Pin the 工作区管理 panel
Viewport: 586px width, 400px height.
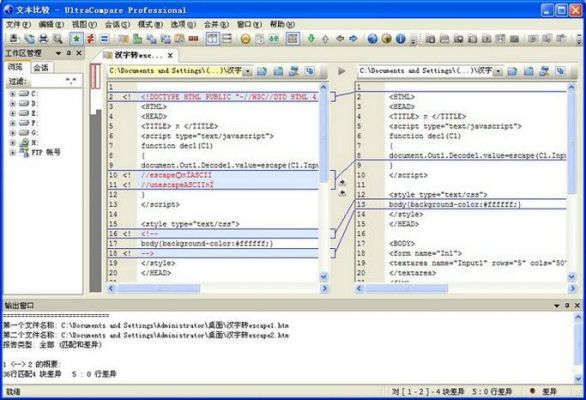[69, 53]
